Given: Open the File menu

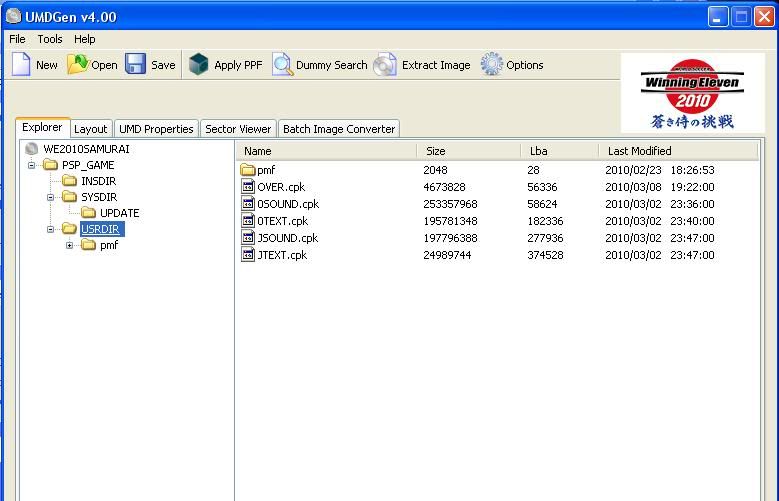Looking at the screenshot, I should pos(17,39).
